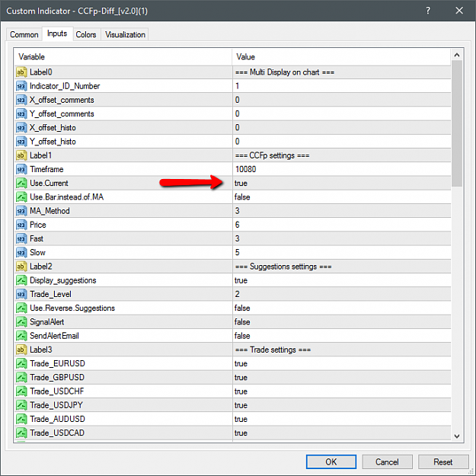Switch to the Colors tab
This screenshot has height=476, width=476.
click(86, 34)
